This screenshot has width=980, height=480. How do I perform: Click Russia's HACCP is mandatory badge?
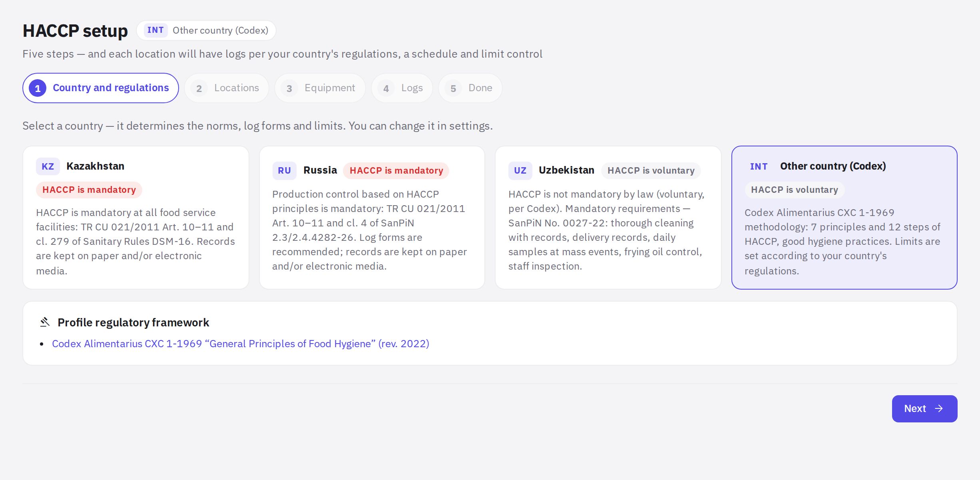[396, 171]
